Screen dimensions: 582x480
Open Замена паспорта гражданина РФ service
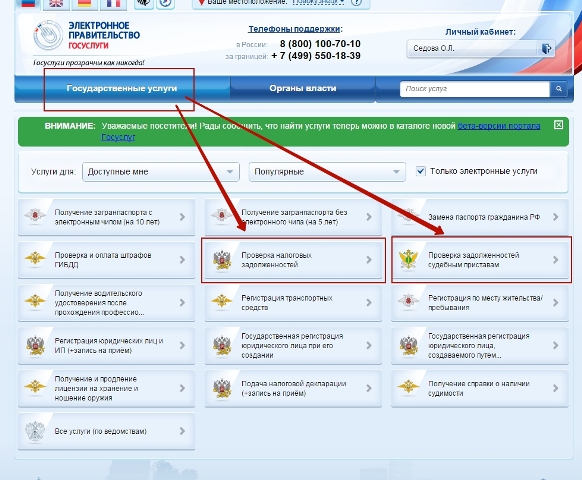(480, 217)
